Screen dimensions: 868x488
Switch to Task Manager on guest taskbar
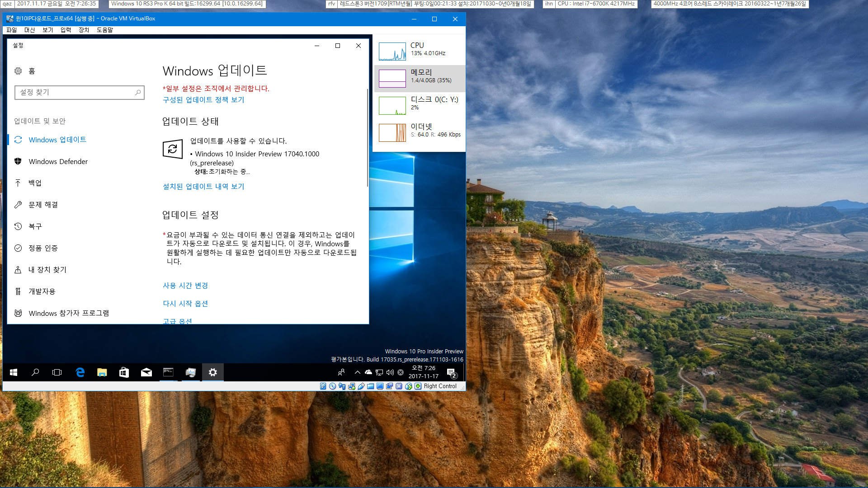[191, 372]
